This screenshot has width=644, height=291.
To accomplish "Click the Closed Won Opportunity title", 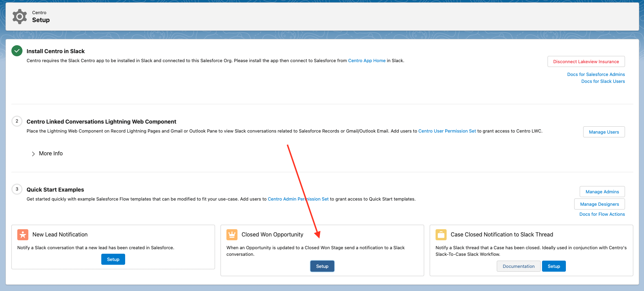I will 272,234.
